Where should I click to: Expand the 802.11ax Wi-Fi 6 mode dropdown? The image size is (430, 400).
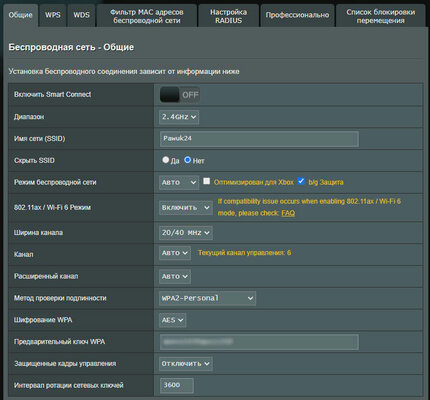tap(186, 208)
